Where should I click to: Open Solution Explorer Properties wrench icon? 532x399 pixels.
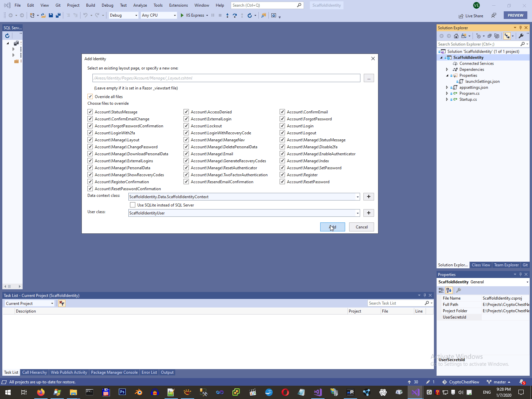click(521, 36)
